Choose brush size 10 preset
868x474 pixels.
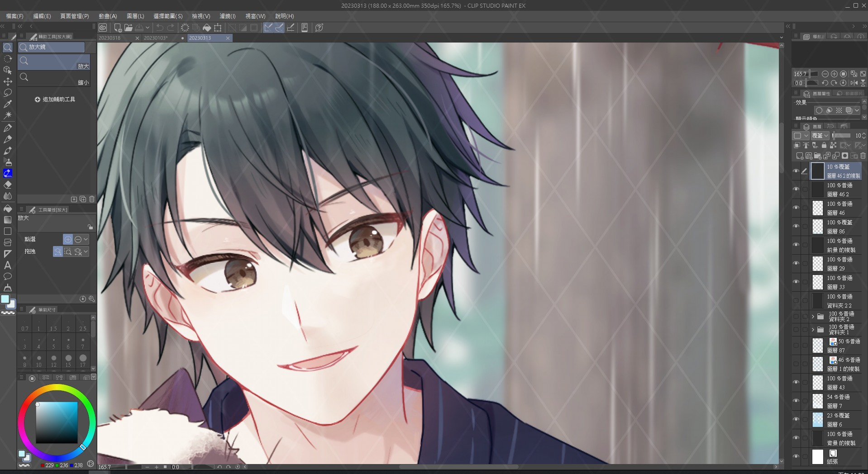click(x=39, y=361)
